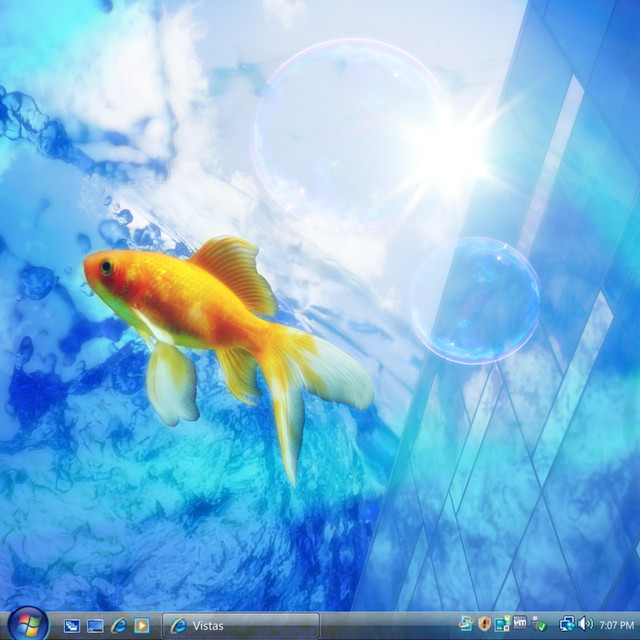Click the volume speaker tray icon
The image size is (640, 640).
[x=585, y=624]
